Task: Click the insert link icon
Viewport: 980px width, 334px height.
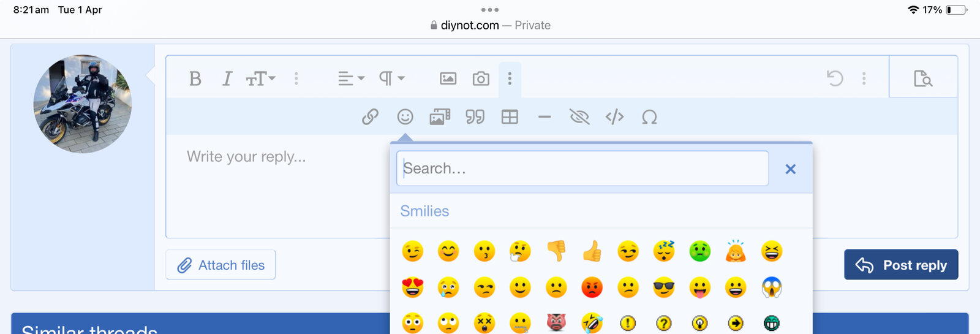Action: pos(370,116)
